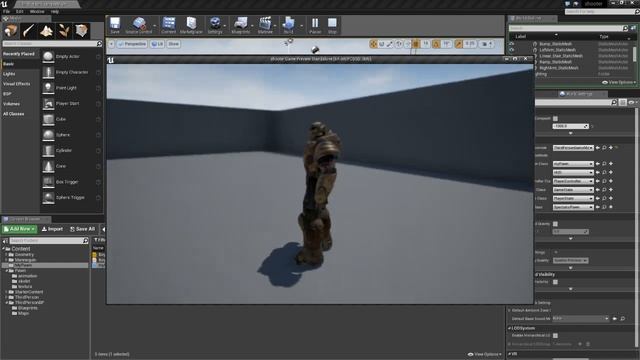
Task: Open Content Browser View Options
Action: [485, 354]
